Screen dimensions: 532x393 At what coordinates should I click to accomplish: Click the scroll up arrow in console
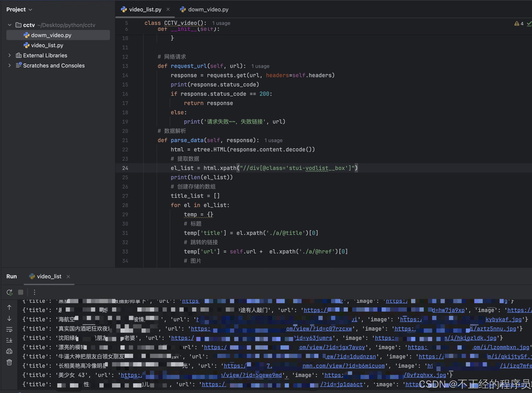[9, 307]
